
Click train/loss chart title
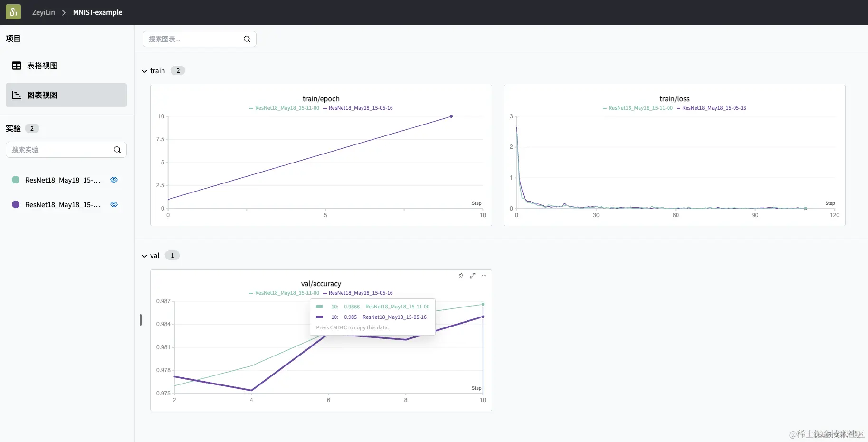coord(675,99)
